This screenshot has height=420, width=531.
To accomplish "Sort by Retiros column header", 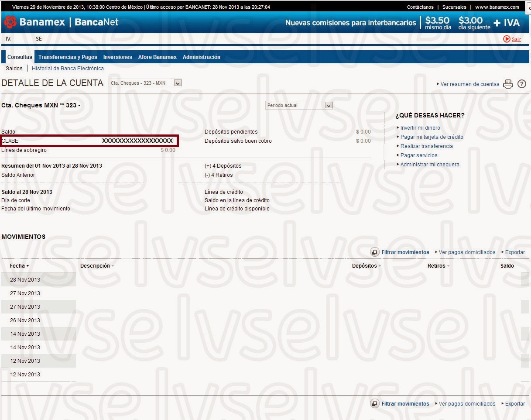I will [x=438, y=265].
